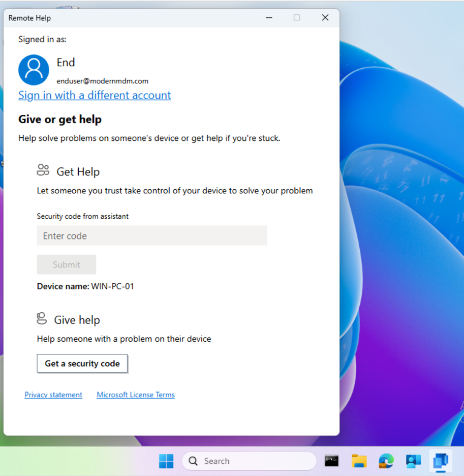Click the taskbar Search box
Image resolution: width=464 pixels, height=476 pixels.
[x=249, y=461]
